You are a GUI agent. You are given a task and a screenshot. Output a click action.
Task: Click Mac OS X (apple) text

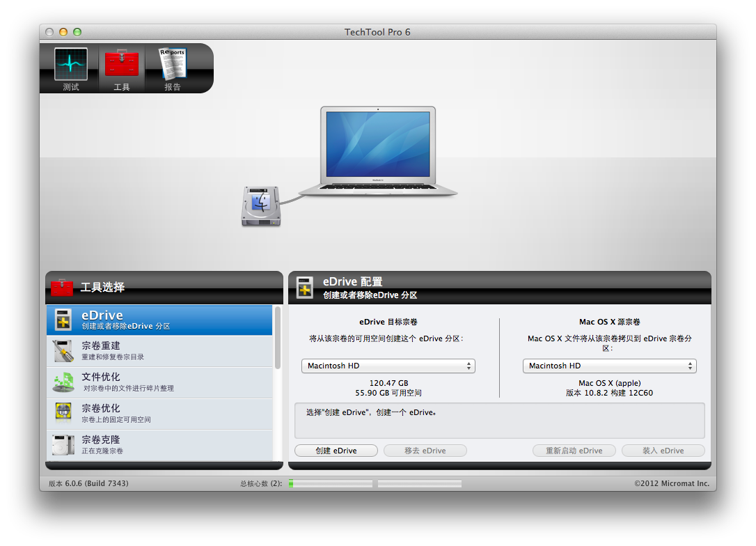(609, 383)
